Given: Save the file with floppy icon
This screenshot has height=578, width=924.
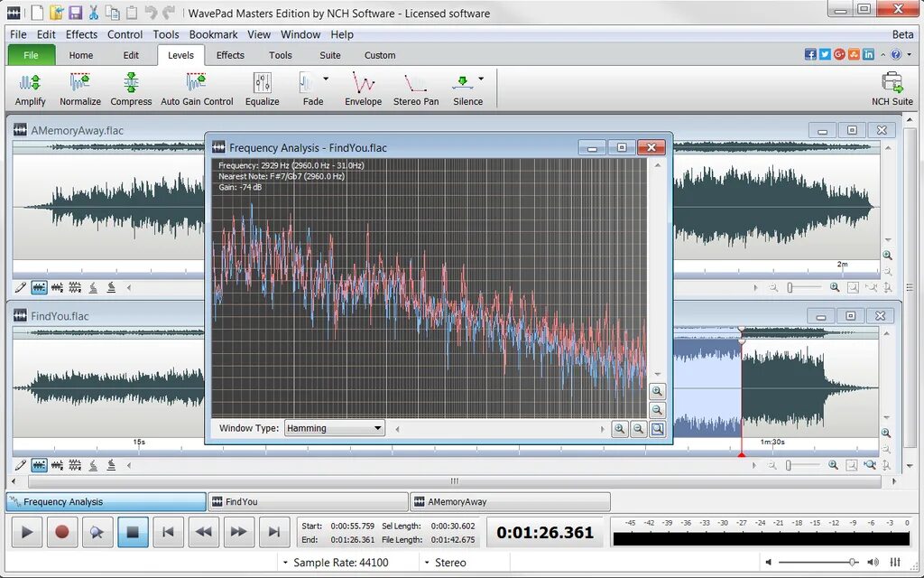Looking at the screenshot, I should 75,13.
